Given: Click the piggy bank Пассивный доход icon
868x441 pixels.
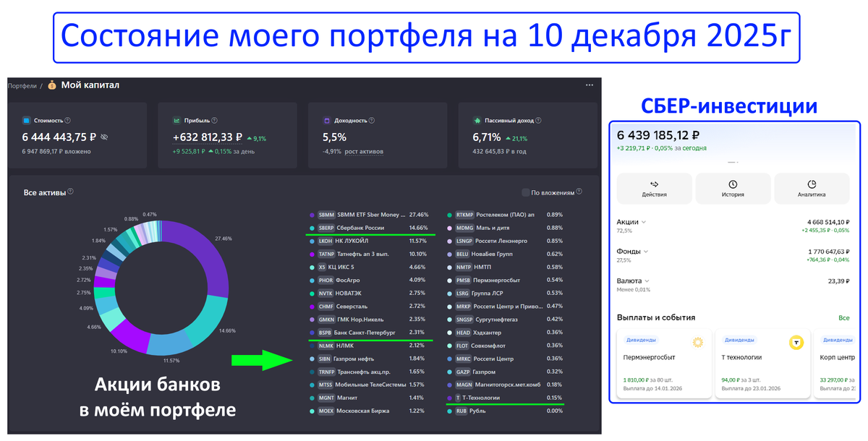Looking at the screenshot, I should pos(477,121).
